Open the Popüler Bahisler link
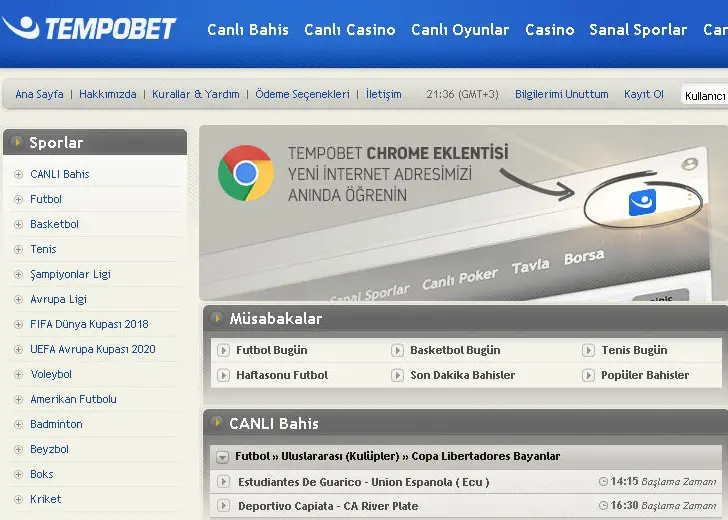728x520 pixels. point(645,375)
